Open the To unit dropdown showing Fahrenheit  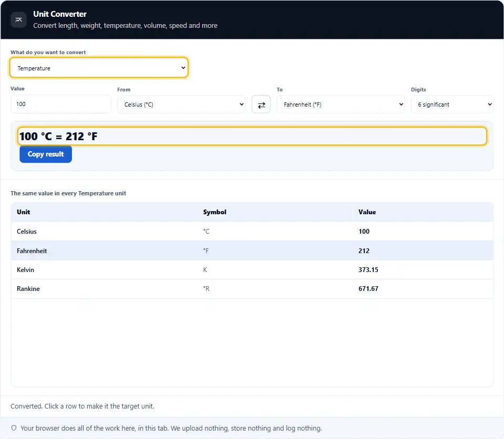341,104
